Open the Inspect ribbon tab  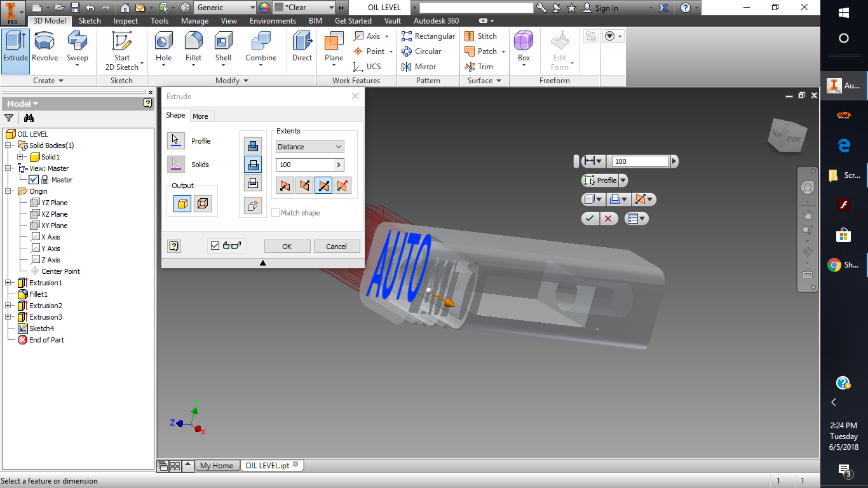point(126,21)
